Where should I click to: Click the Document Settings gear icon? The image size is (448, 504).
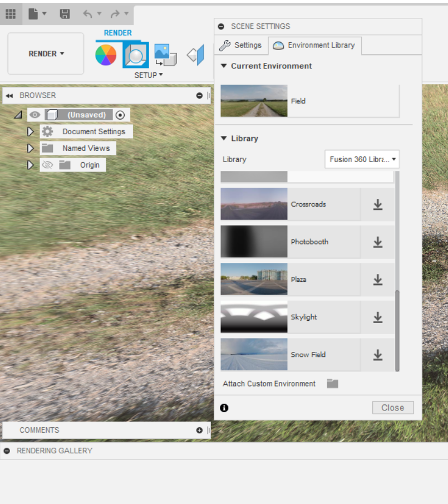click(x=47, y=131)
